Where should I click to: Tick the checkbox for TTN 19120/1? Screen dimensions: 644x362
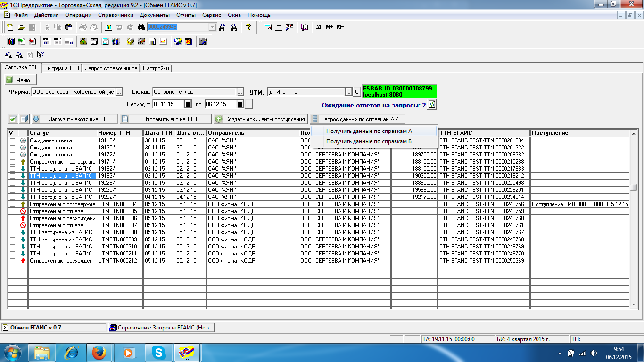(x=12, y=148)
